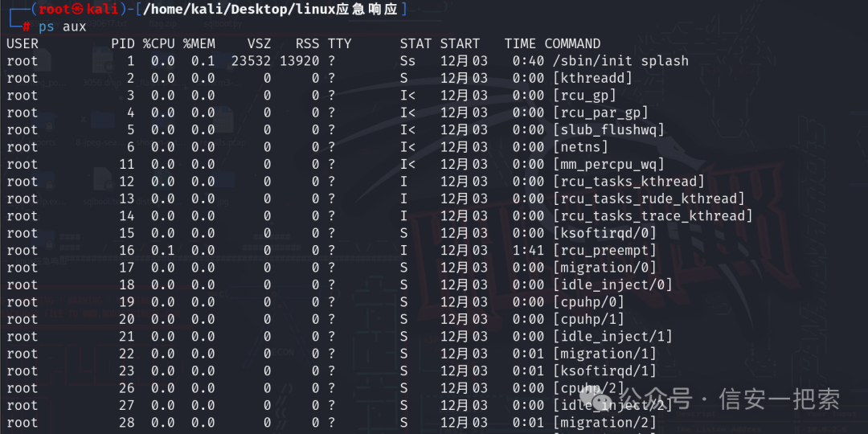Click the 'Ss' STAT value
Screen dimensions: 868x434
coord(408,61)
